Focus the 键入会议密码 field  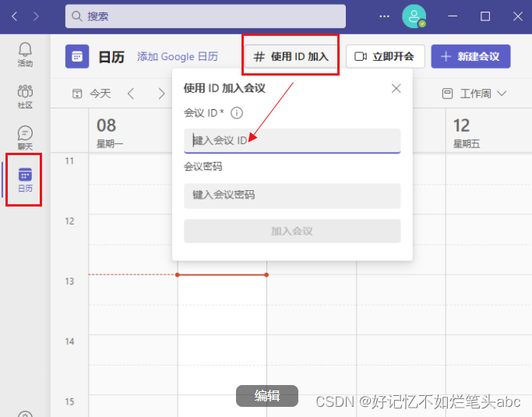coord(292,196)
